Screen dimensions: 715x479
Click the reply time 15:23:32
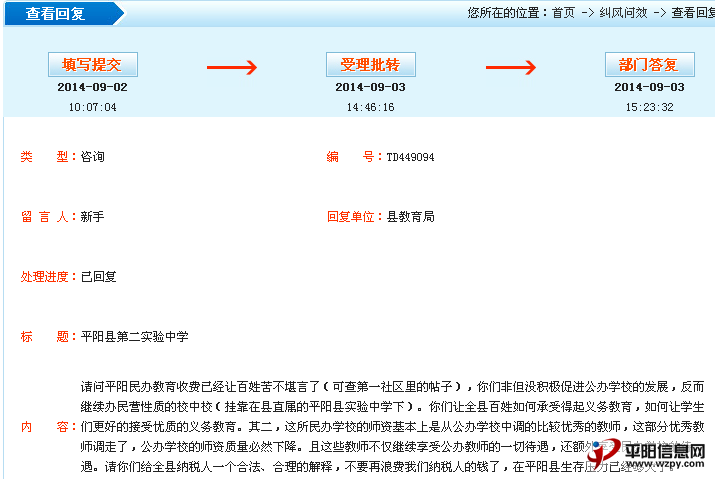(650, 107)
